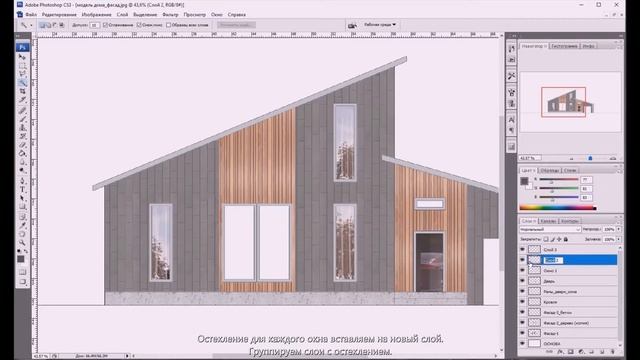Enable 'Образец всех слоев' checkbox
Viewport: 640px width, 360px height.
click(x=169, y=25)
